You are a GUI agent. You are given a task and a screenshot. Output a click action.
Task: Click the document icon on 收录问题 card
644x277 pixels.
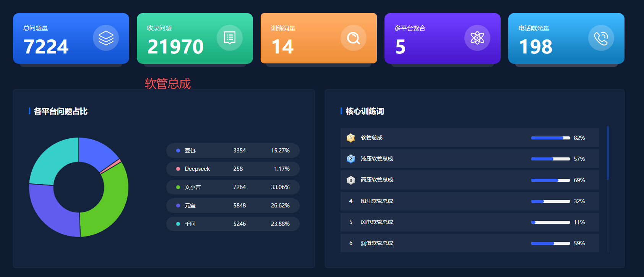coord(230,38)
